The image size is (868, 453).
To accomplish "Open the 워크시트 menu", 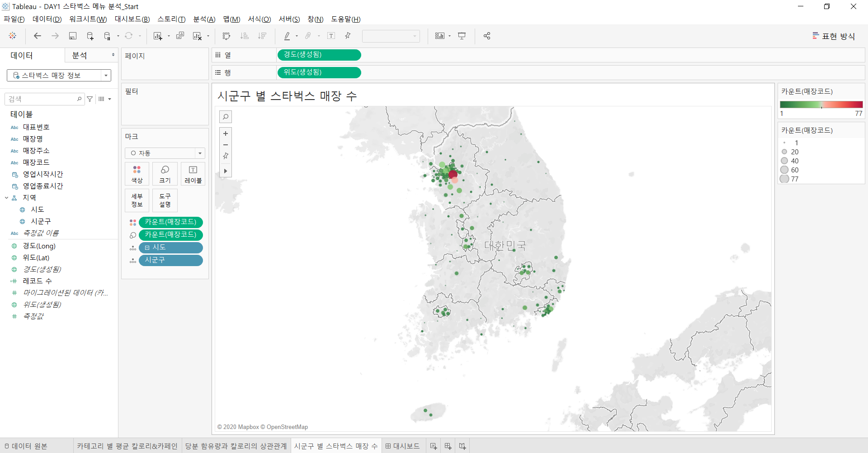I will 88,19.
